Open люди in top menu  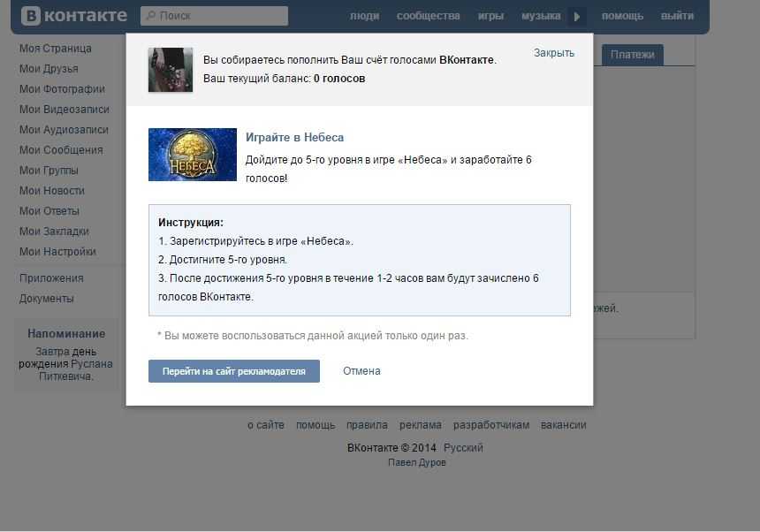(365, 16)
